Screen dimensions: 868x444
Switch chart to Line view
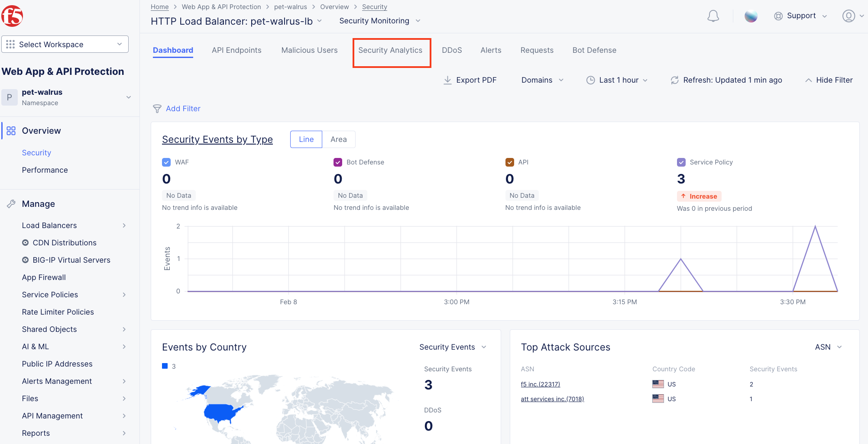(x=306, y=139)
